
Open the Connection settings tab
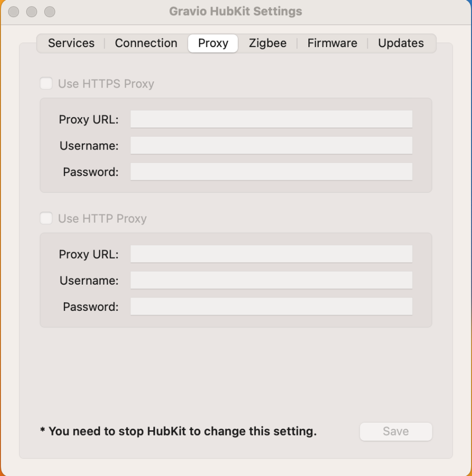coord(146,43)
